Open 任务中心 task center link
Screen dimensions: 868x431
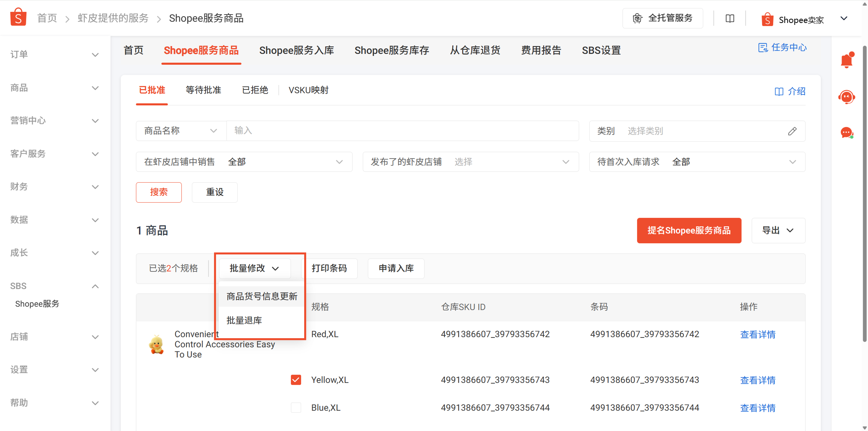pyautogui.click(x=782, y=47)
